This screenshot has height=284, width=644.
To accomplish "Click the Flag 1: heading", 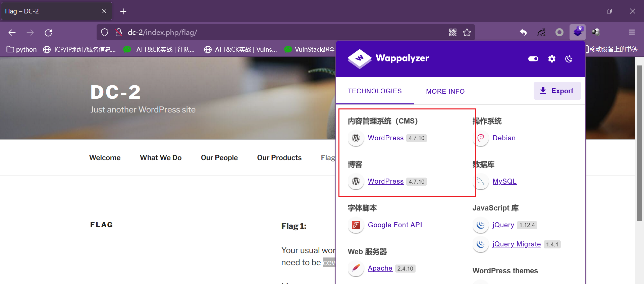I will [294, 226].
